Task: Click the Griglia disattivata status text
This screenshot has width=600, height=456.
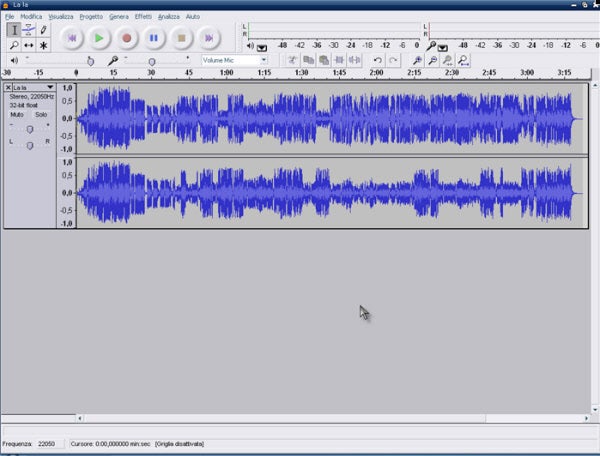Action: [179, 444]
